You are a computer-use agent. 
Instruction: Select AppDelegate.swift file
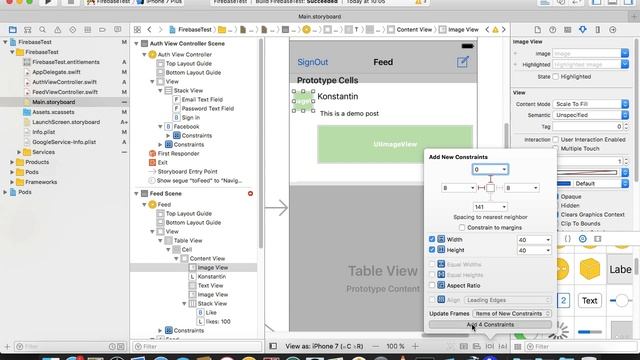pos(56,72)
